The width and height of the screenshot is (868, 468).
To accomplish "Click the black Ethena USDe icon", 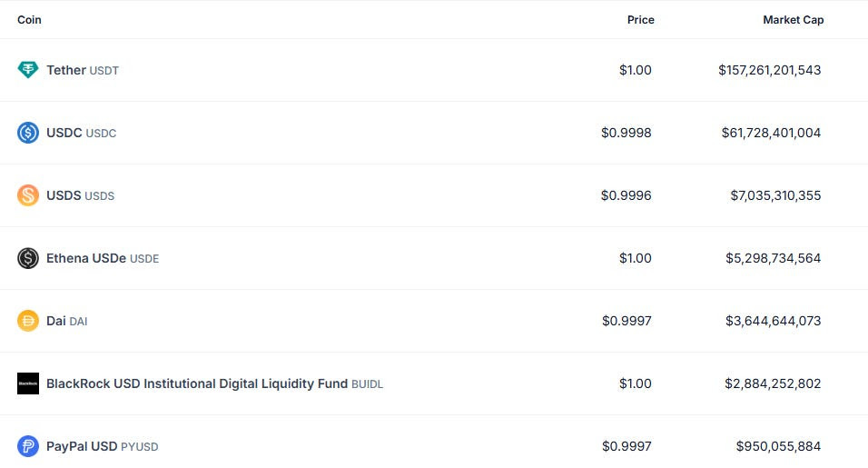I will [27, 258].
